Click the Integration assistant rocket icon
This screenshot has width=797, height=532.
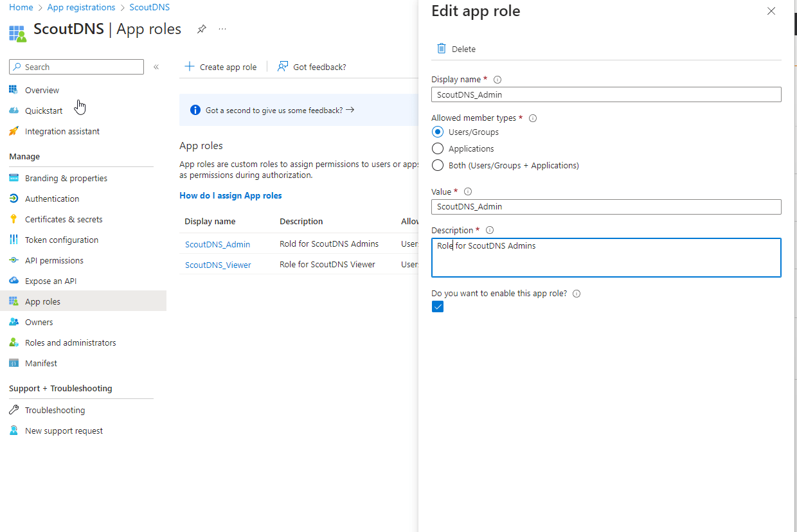click(13, 131)
